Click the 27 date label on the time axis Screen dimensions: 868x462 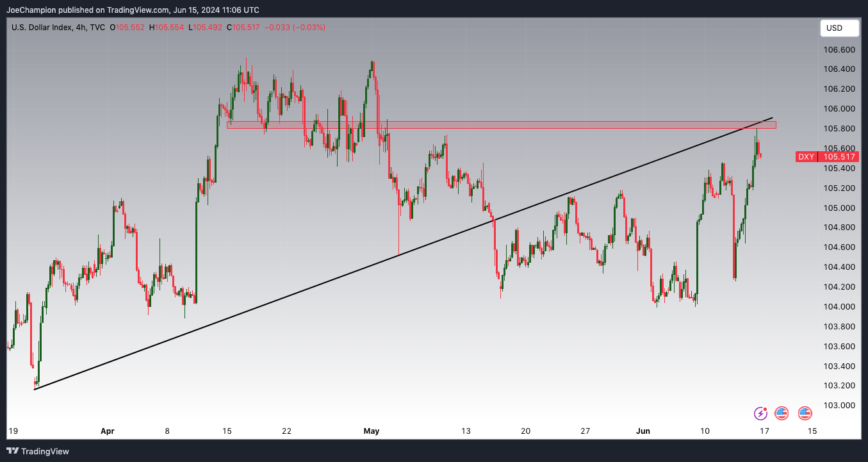(x=585, y=431)
